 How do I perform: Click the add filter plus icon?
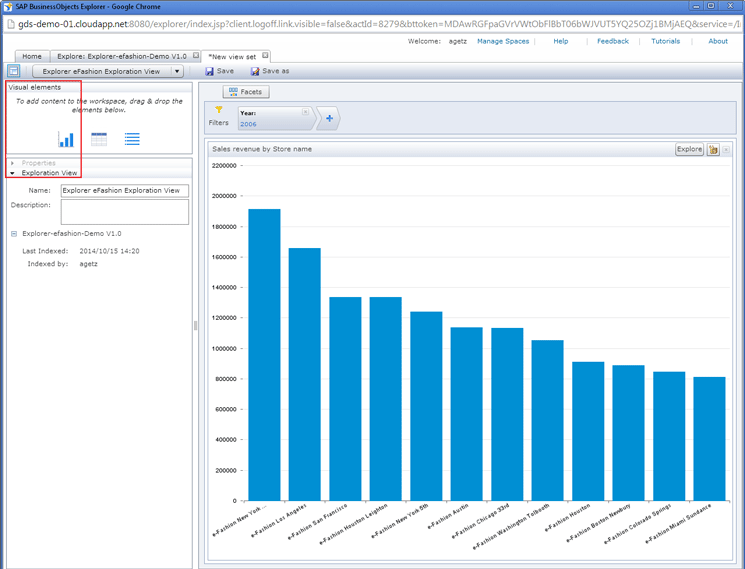pos(329,119)
